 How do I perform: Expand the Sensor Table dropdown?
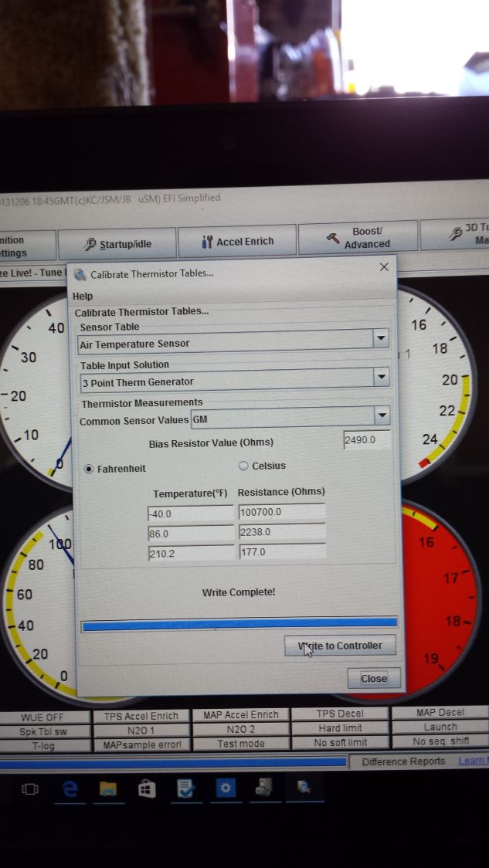[381, 337]
